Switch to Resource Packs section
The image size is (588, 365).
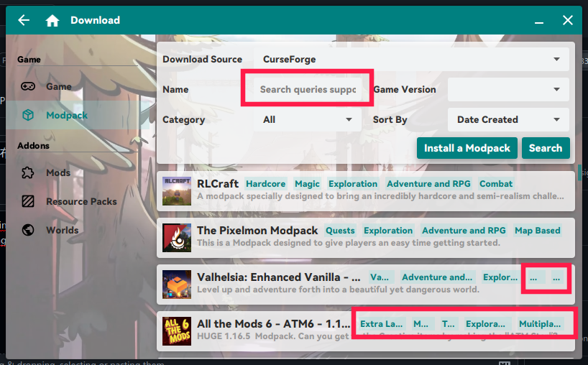pos(77,202)
